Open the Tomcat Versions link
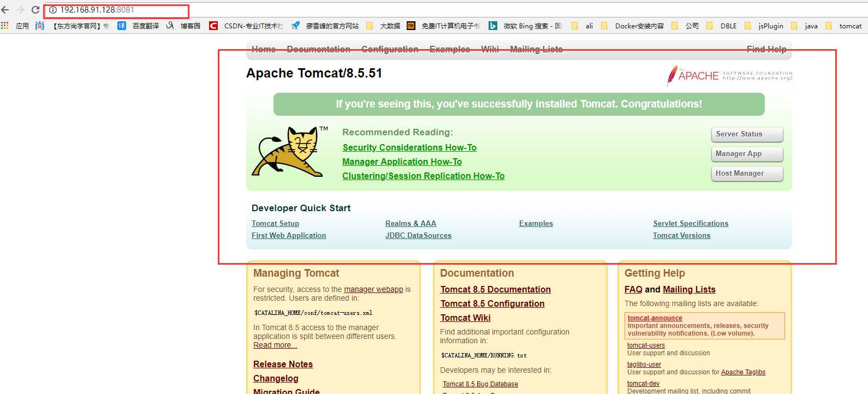 click(x=681, y=235)
